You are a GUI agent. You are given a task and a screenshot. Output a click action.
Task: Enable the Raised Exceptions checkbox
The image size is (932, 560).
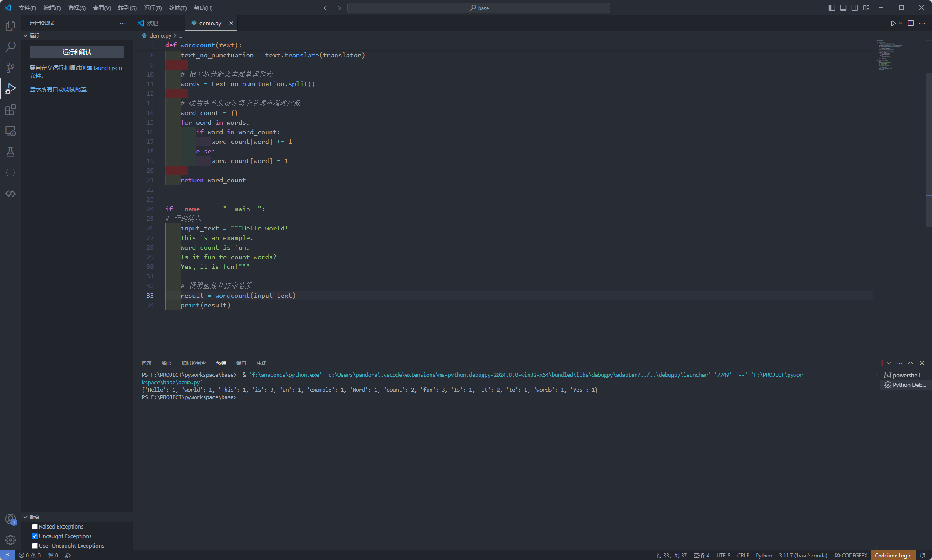pos(35,526)
